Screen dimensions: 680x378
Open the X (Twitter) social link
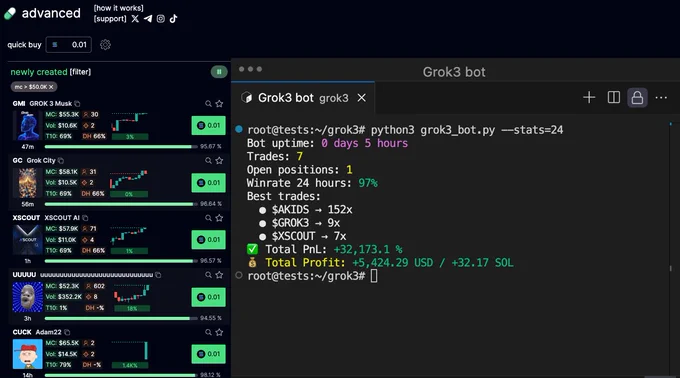(135, 19)
